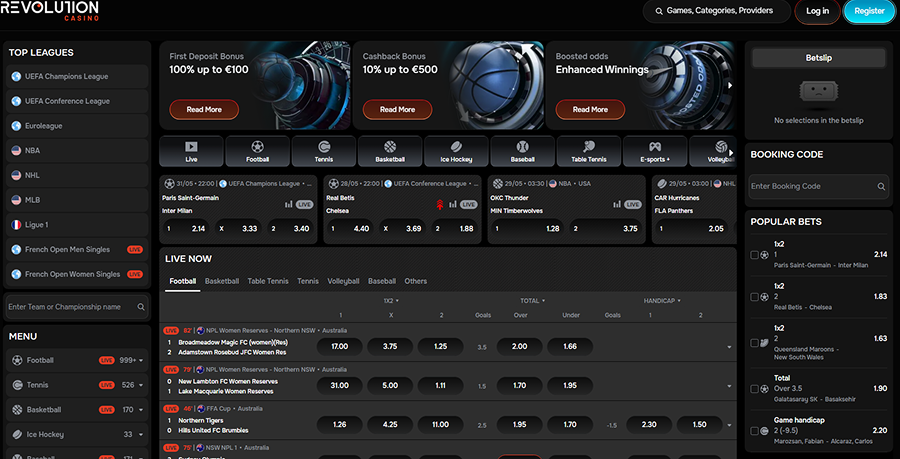Click the red streaming icon on Real Betis card

tap(440, 204)
